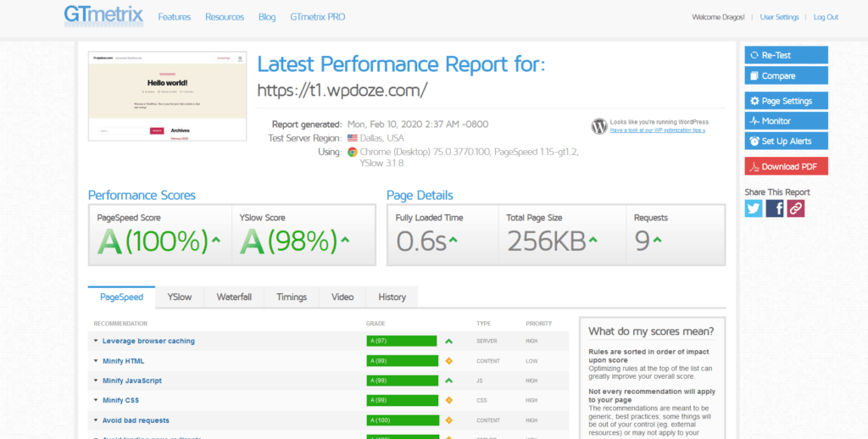The width and height of the screenshot is (868, 439).
Task: Click Avoid bad requests A(100) grade bar
Action: tap(402, 420)
